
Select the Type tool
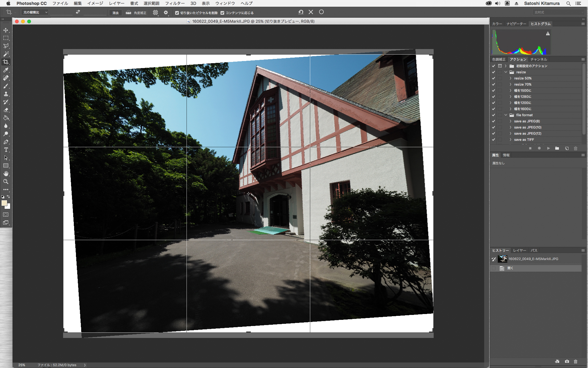coord(6,150)
